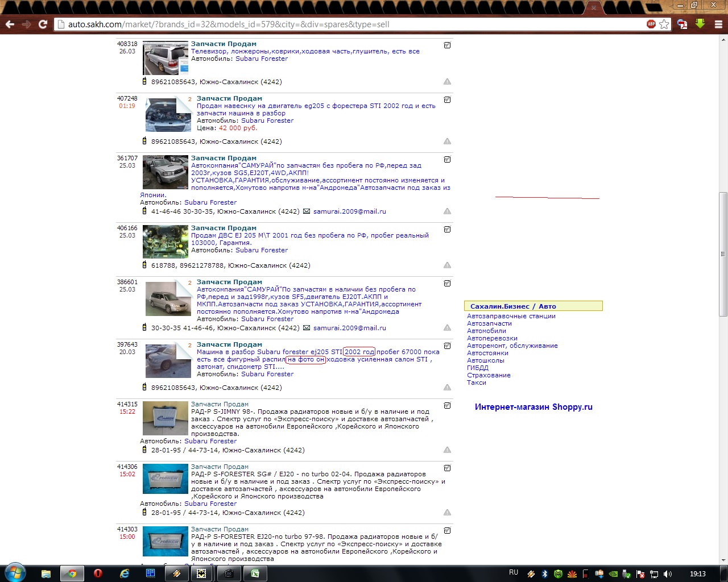Click the page vertical scrollbar thumb
The width and height of the screenshot is (728, 582).
point(723,254)
